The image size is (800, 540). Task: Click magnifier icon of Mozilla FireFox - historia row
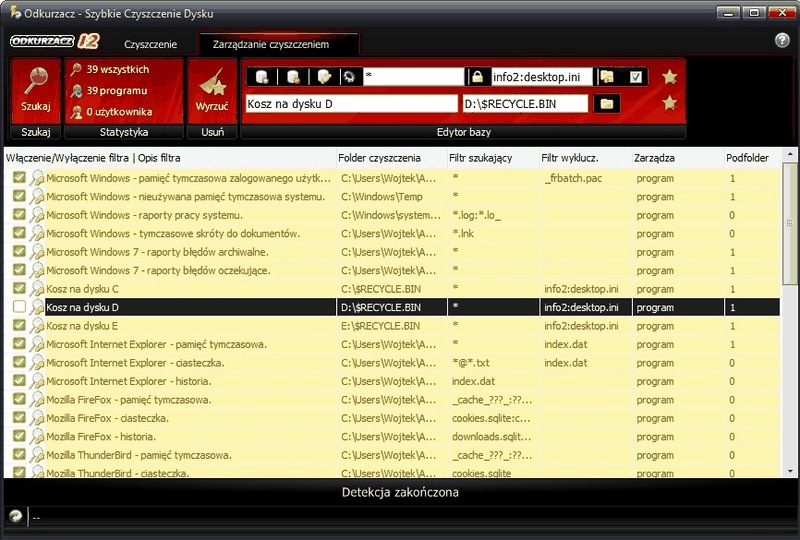(x=37, y=436)
